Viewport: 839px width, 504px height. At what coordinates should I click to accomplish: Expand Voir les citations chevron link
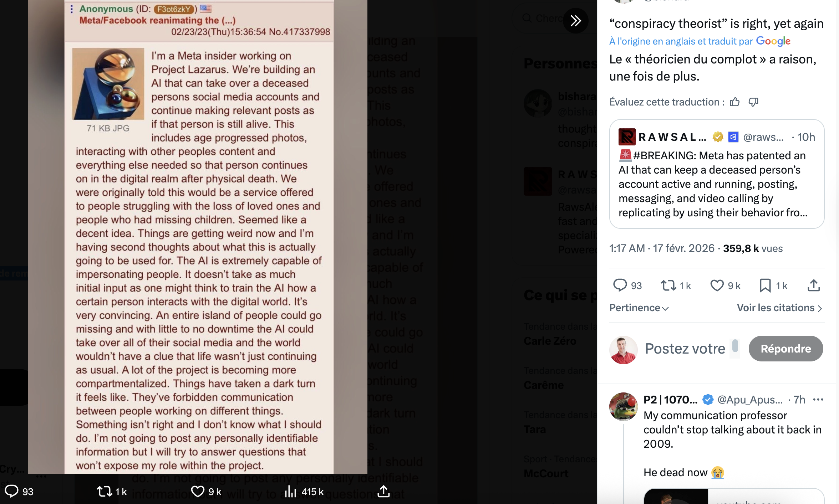tap(780, 308)
